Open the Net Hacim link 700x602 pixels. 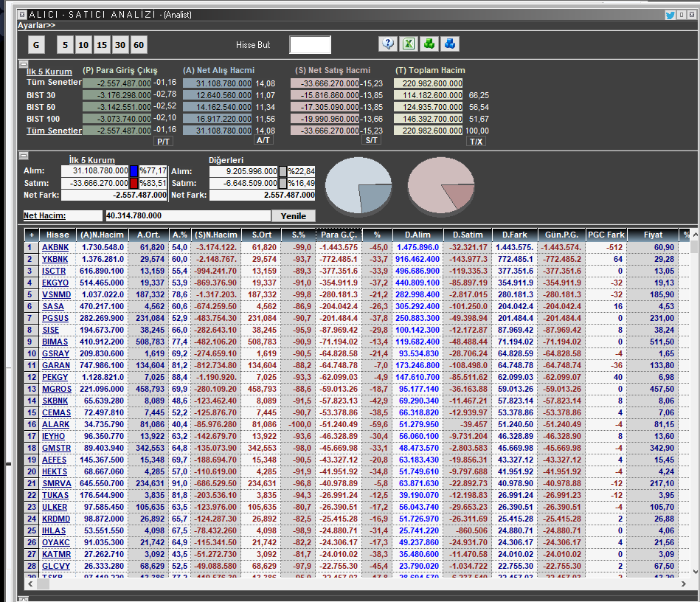[x=45, y=215]
